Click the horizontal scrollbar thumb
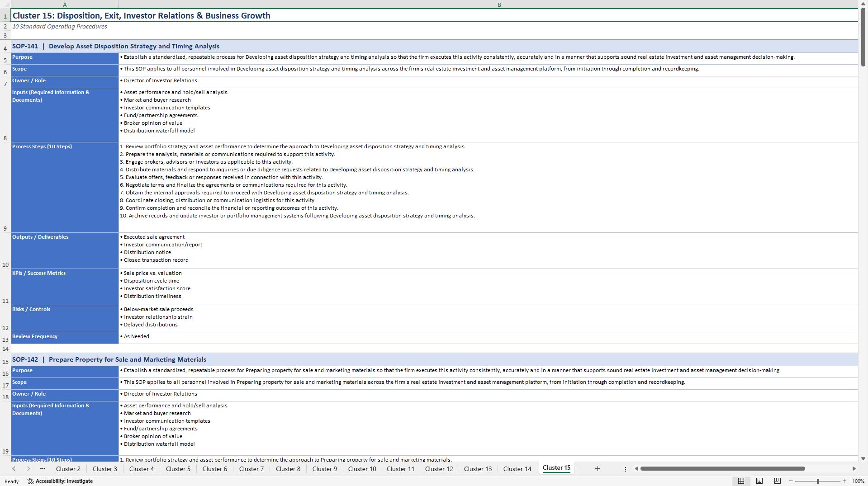The width and height of the screenshot is (868, 486). tap(723, 469)
